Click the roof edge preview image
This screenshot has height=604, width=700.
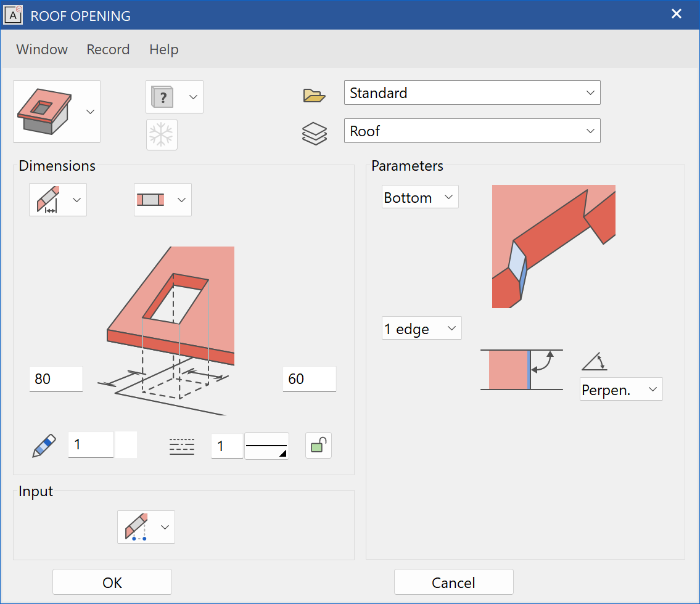[x=554, y=247]
